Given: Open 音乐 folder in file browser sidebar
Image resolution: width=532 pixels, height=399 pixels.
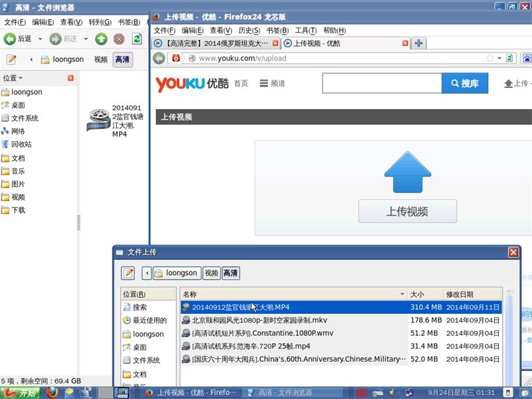Looking at the screenshot, I should tap(13, 171).
